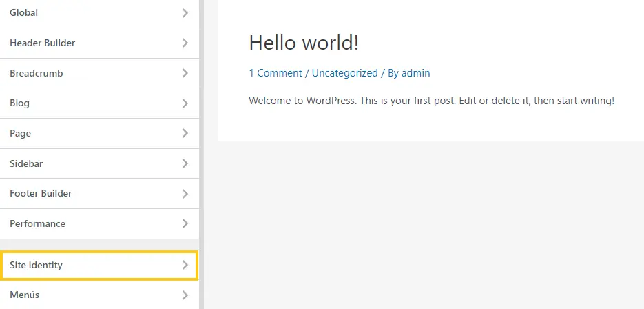Open the Sidebar settings section
The height and width of the screenshot is (309, 644).
[99, 163]
